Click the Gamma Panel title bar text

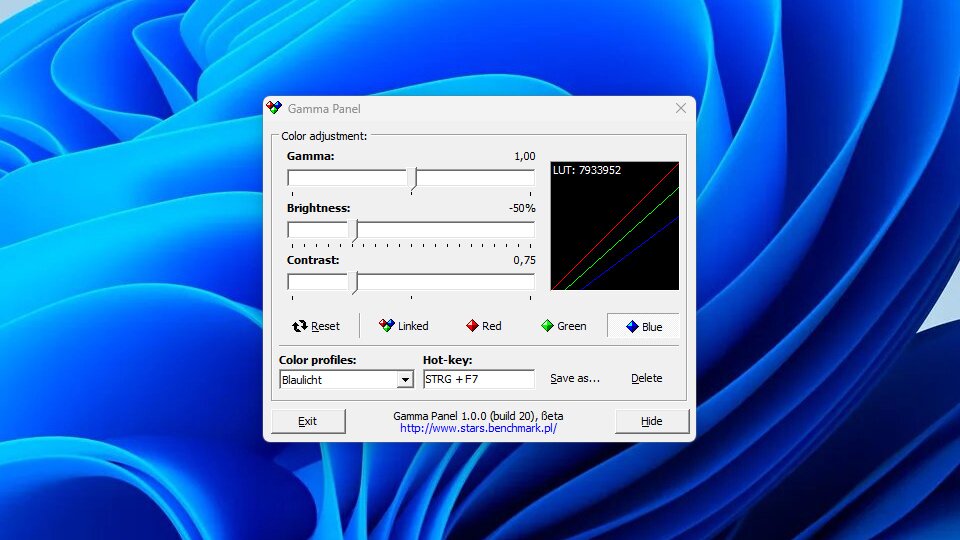(324, 108)
